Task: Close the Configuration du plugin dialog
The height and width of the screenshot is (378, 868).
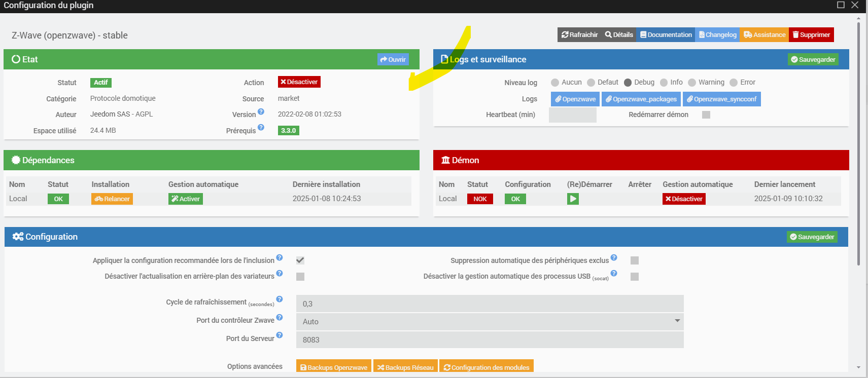Action: 855,5
